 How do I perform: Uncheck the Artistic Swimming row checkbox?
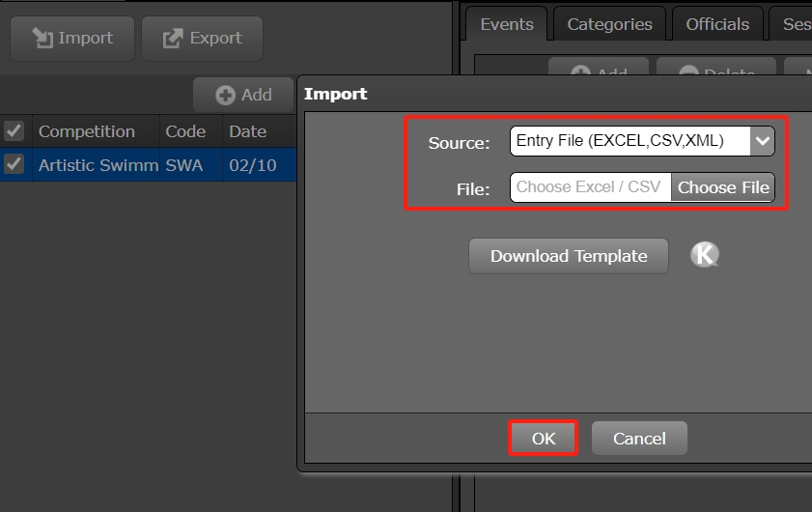coord(14,164)
